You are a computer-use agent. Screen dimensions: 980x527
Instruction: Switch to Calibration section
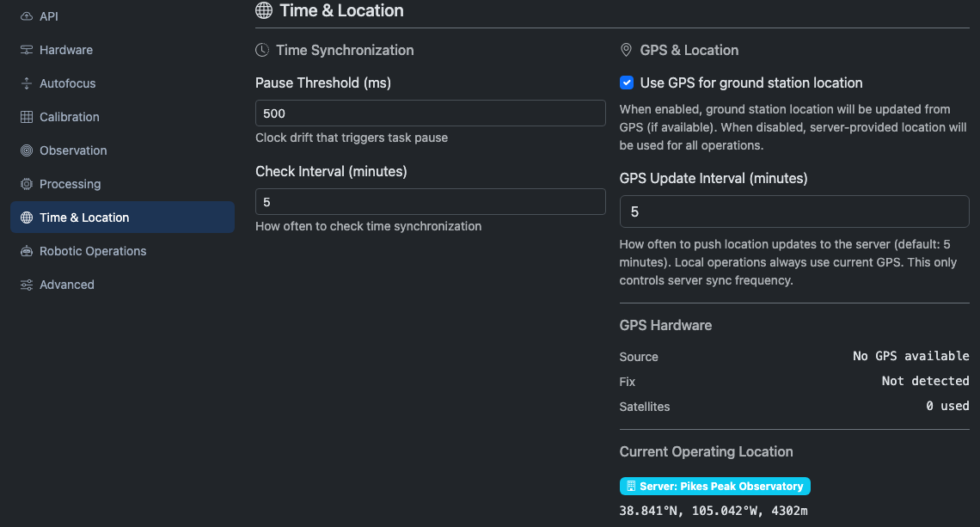coord(122,117)
